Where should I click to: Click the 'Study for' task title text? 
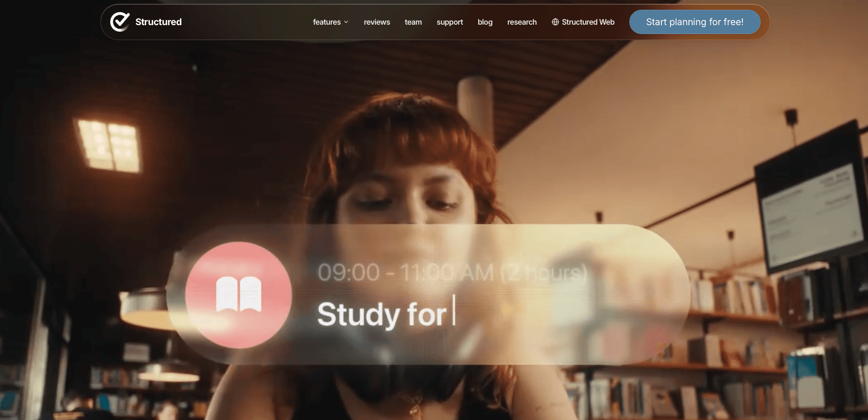[x=382, y=314]
